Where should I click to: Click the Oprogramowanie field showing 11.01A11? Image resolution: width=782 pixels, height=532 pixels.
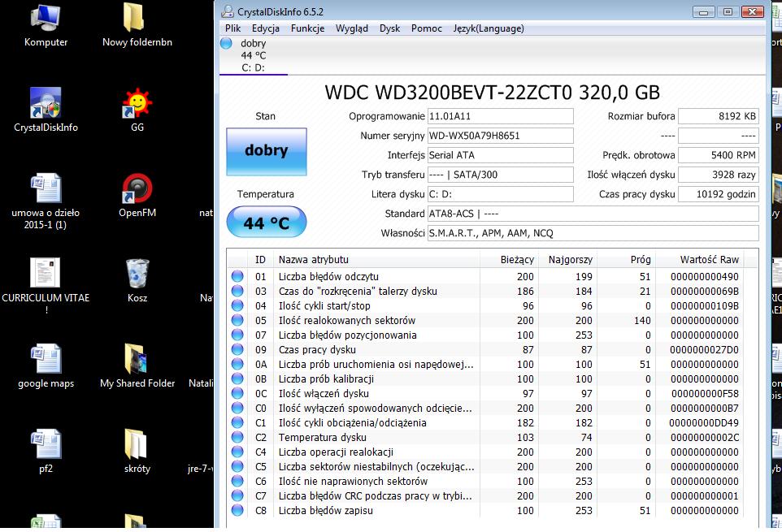pyautogui.click(x=500, y=116)
